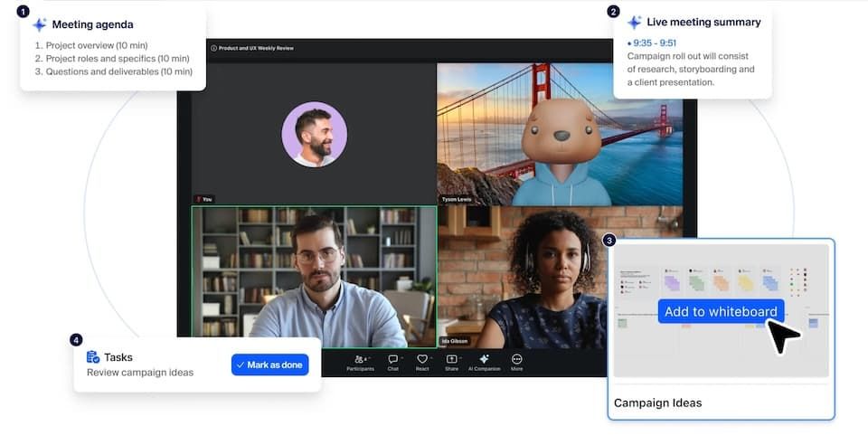Screen dimensions: 868x445
Task: Open AI Companion from meeting toolbar
Action: pyautogui.click(x=484, y=363)
